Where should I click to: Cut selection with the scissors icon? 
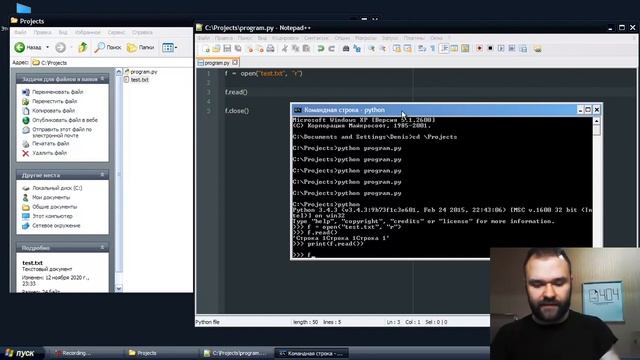[285, 49]
